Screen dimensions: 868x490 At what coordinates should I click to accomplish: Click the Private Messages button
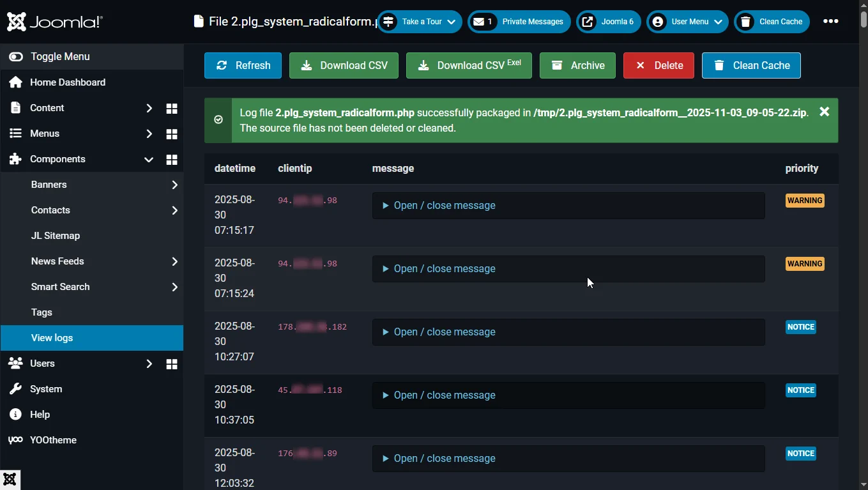click(x=519, y=22)
